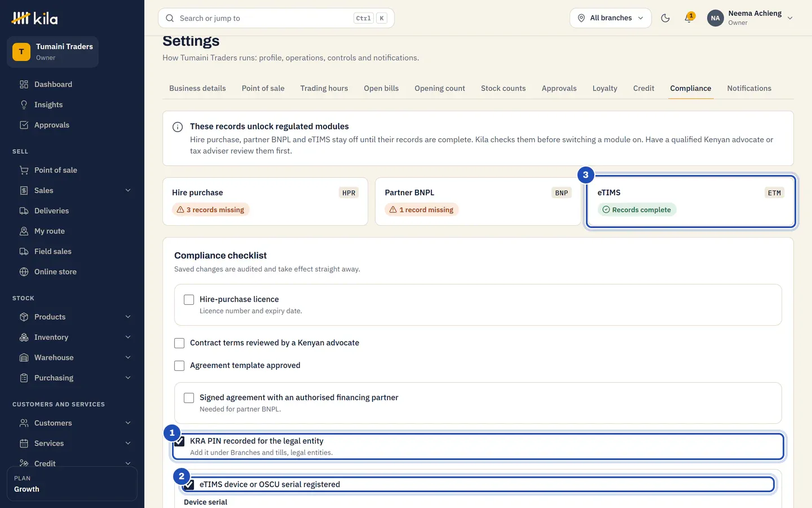Uncheck KRA PIN recorded for the legal entity
This screenshot has height=508, width=812.
pos(179,441)
